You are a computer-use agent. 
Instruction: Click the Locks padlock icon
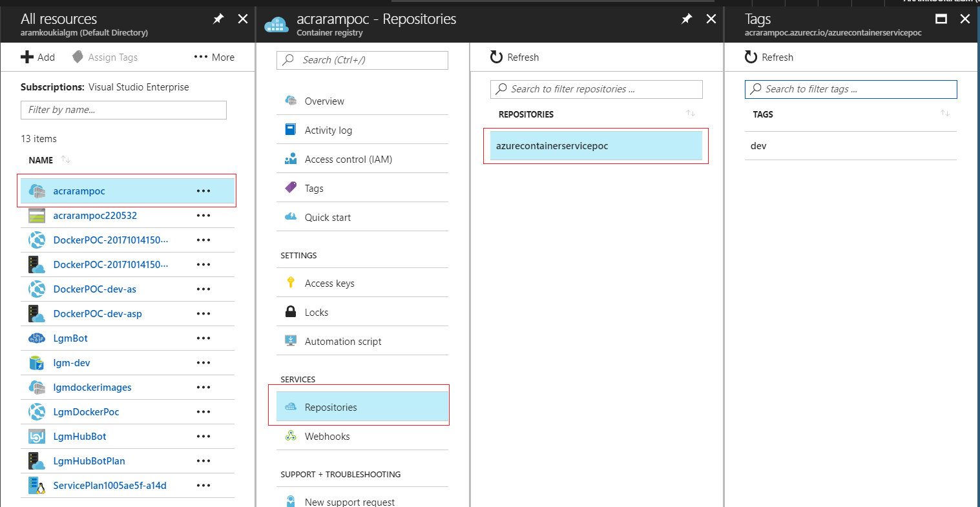pyautogui.click(x=291, y=312)
